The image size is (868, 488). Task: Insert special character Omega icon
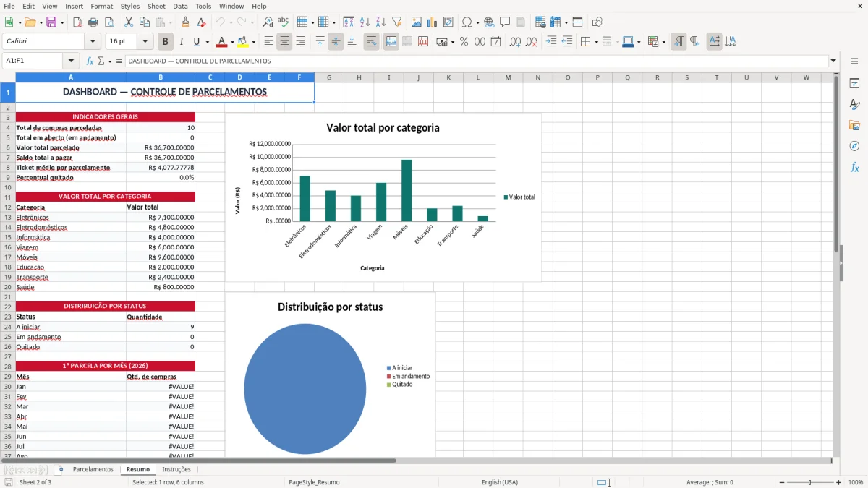[467, 22]
